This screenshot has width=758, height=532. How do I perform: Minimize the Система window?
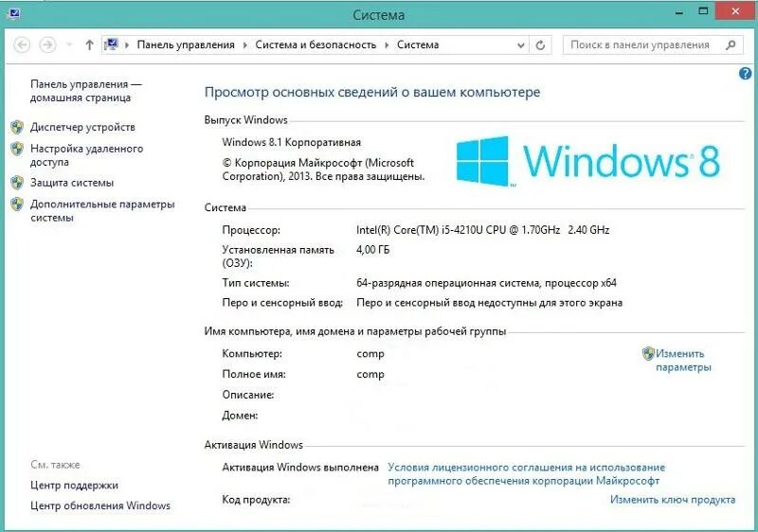click(679, 12)
